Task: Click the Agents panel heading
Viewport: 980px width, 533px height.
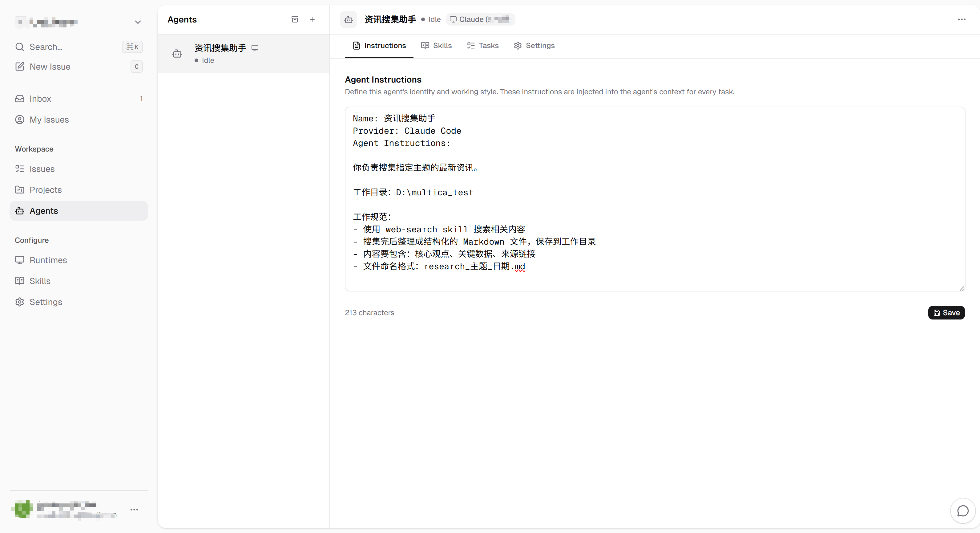Action: pos(182,19)
